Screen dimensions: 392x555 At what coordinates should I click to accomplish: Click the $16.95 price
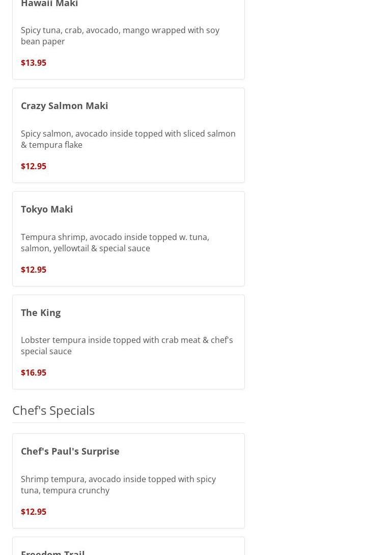click(34, 373)
